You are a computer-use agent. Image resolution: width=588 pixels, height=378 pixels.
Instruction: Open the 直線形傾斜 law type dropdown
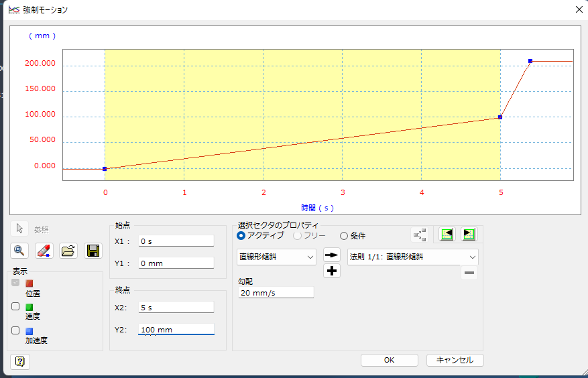[276, 257]
